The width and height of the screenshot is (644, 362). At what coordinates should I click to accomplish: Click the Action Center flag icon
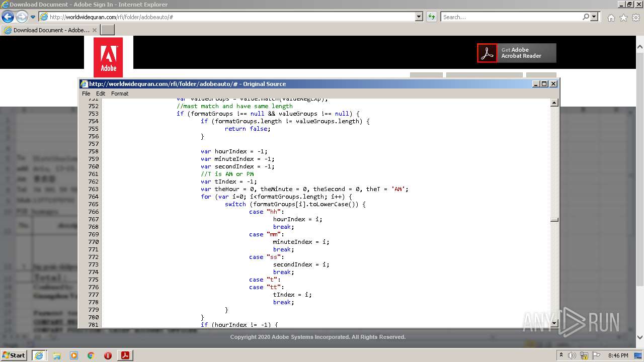(x=597, y=355)
